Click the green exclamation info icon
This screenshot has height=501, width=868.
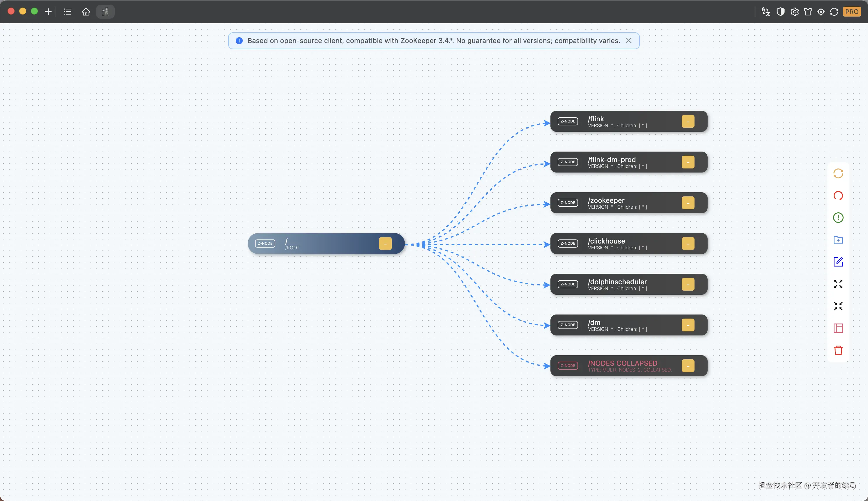click(838, 218)
